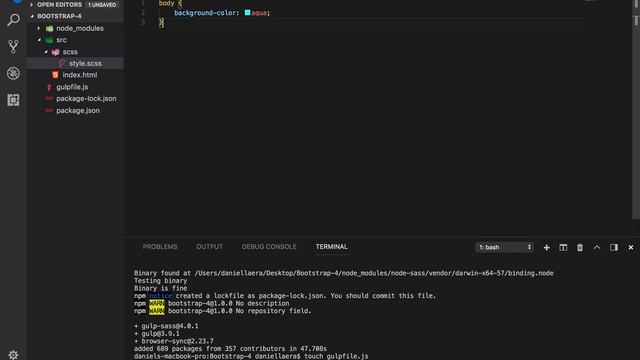Click the HTML icon beside index.html
Screen dimensions: 640x360
pos(55,75)
